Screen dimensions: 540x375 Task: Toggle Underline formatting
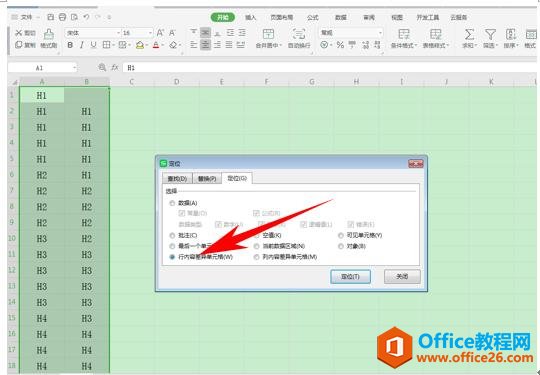click(x=93, y=45)
